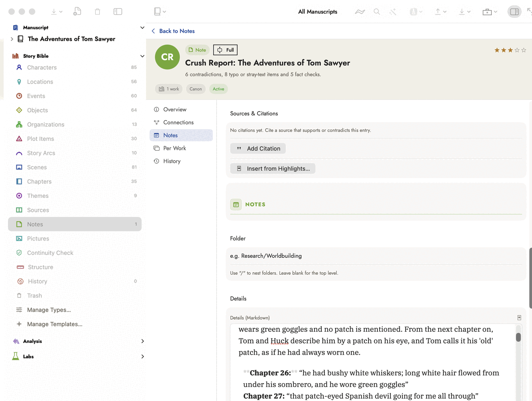Toggle the Full view mode button
Image resolution: width=532 pixels, height=401 pixels.
pos(225,50)
